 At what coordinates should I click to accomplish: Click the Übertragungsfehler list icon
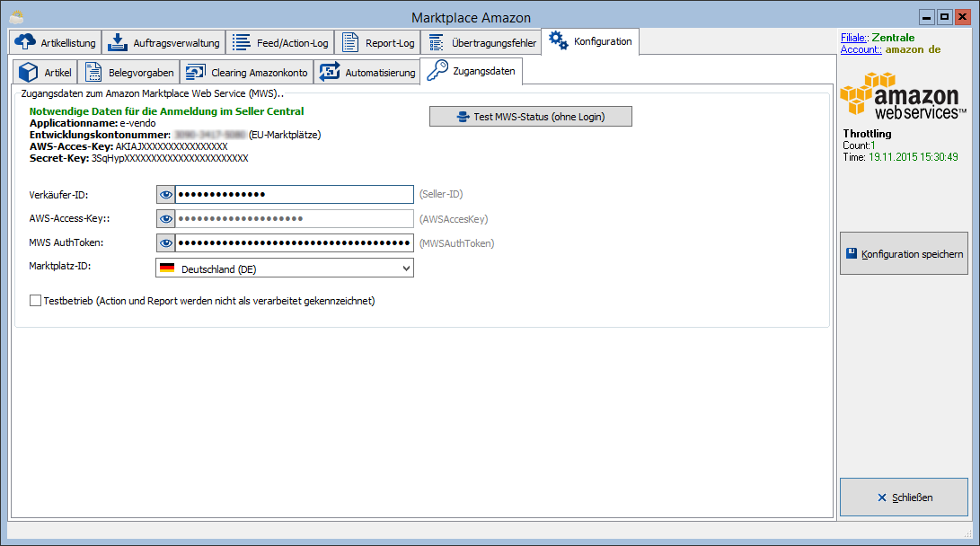coord(437,42)
